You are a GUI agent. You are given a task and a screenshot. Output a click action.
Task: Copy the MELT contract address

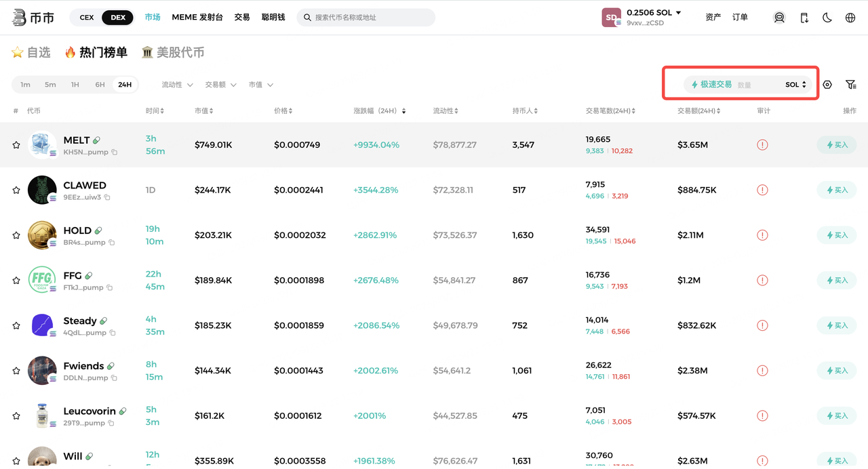pyautogui.click(x=115, y=152)
